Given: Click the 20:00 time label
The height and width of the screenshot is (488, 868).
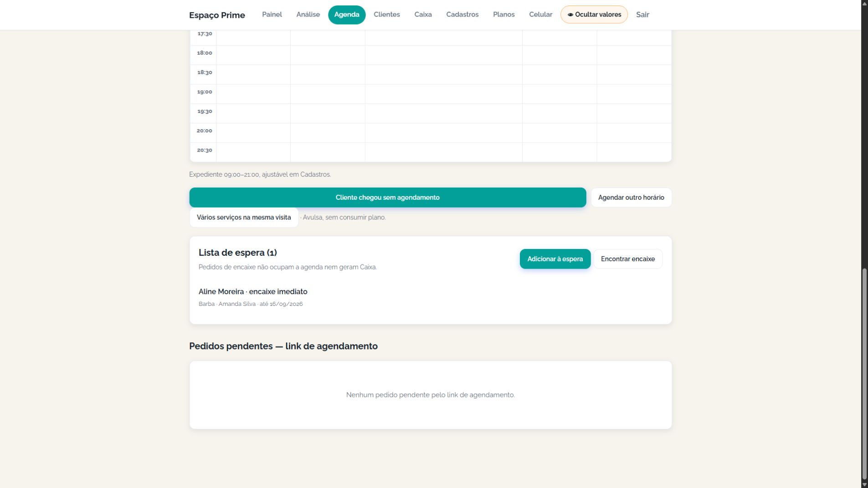Looking at the screenshot, I should 205,131.
